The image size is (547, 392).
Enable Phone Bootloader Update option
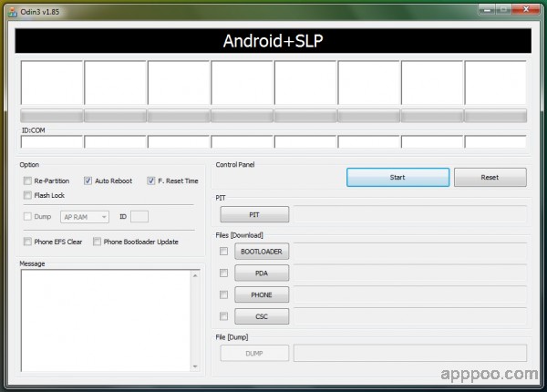(97, 242)
